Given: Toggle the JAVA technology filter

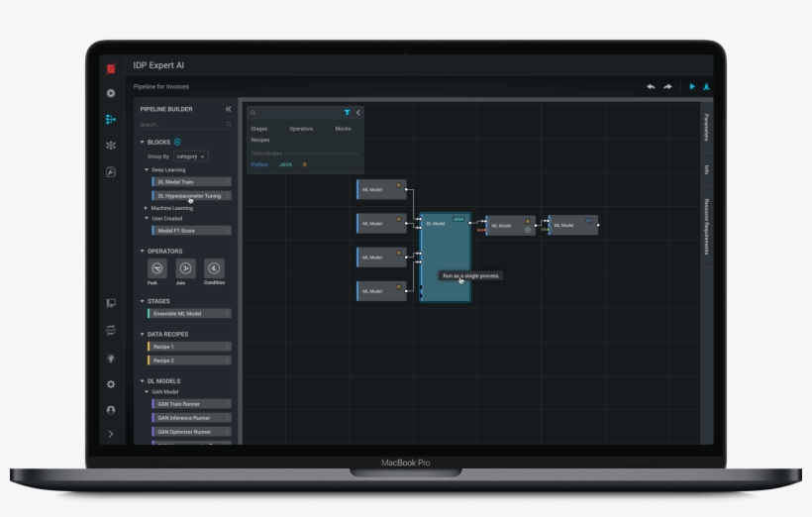Looking at the screenshot, I should pos(285,164).
